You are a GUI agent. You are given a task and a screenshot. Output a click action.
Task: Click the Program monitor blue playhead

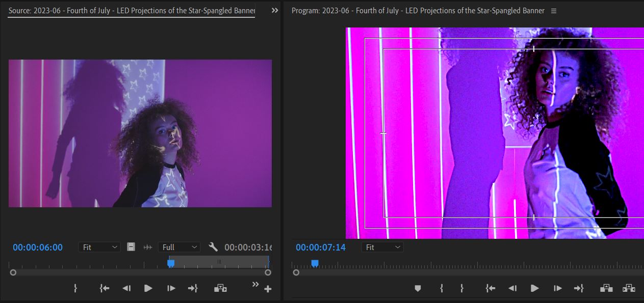coord(315,263)
